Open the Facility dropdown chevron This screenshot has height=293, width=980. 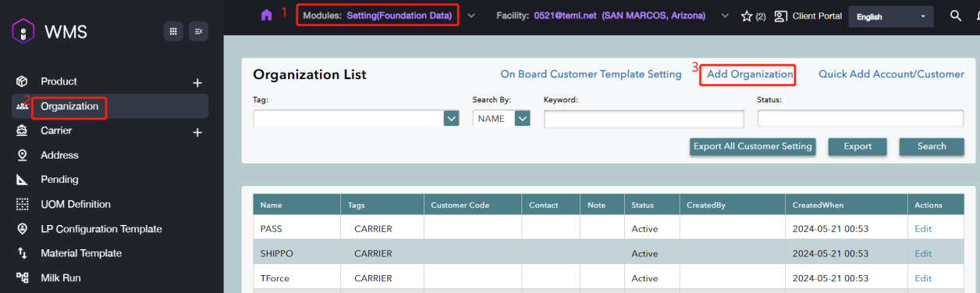[x=725, y=16]
